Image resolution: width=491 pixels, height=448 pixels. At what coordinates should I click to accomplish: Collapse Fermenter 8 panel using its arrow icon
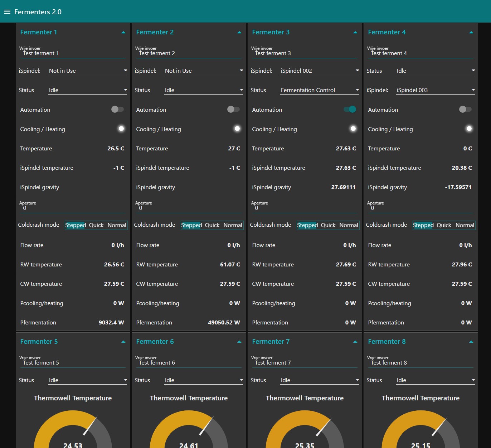(x=471, y=342)
